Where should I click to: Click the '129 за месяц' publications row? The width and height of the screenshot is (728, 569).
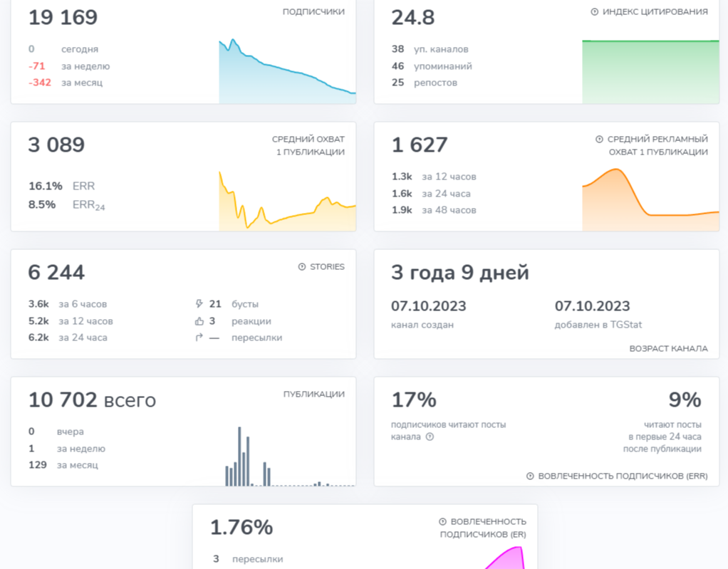pos(63,465)
